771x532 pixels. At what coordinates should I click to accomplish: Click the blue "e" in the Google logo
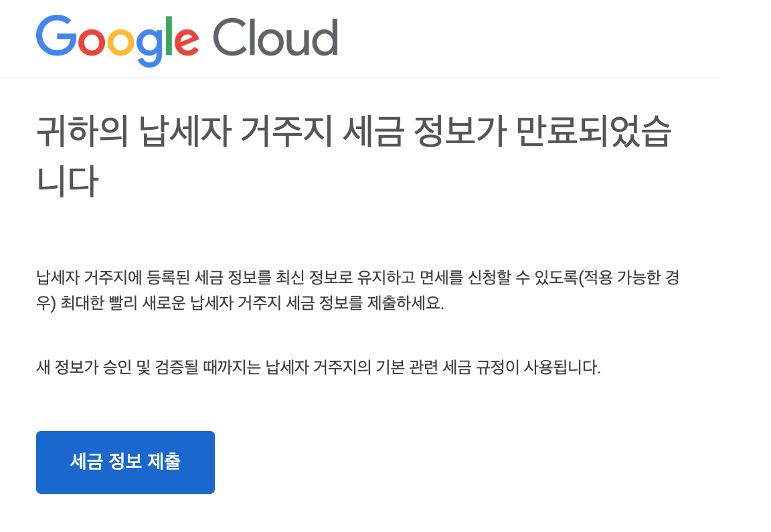tap(186, 41)
